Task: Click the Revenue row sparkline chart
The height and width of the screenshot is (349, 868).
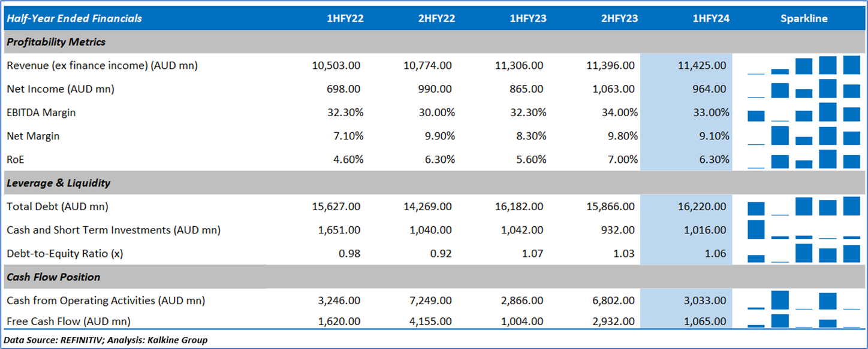Action: pyautogui.click(x=804, y=65)
